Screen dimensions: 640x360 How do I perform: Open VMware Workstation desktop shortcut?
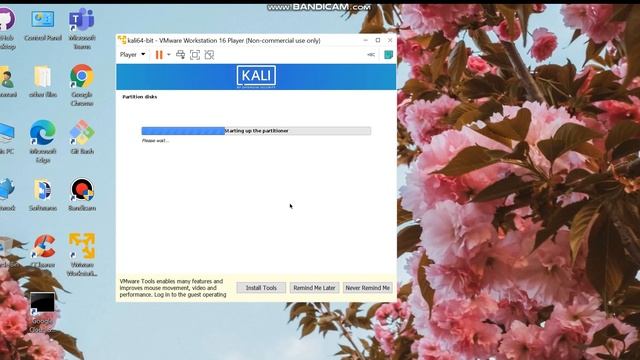coord(82,254)
